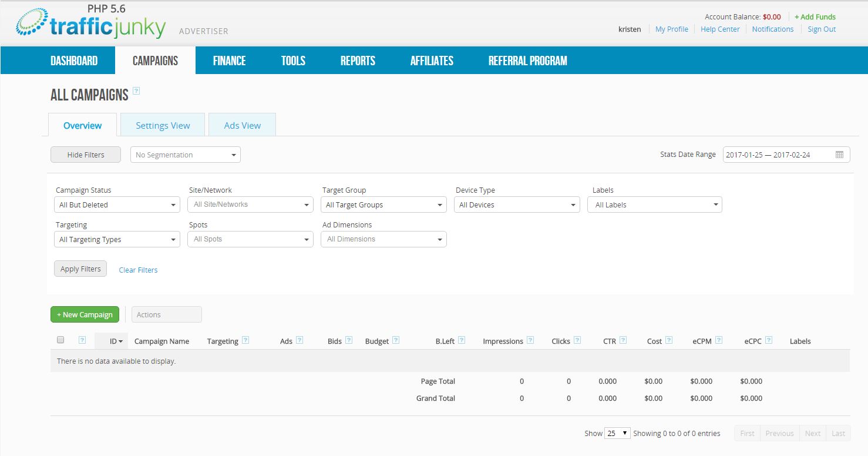
Task: Click the help icon next to CTR column
Action: pos(623,340)
